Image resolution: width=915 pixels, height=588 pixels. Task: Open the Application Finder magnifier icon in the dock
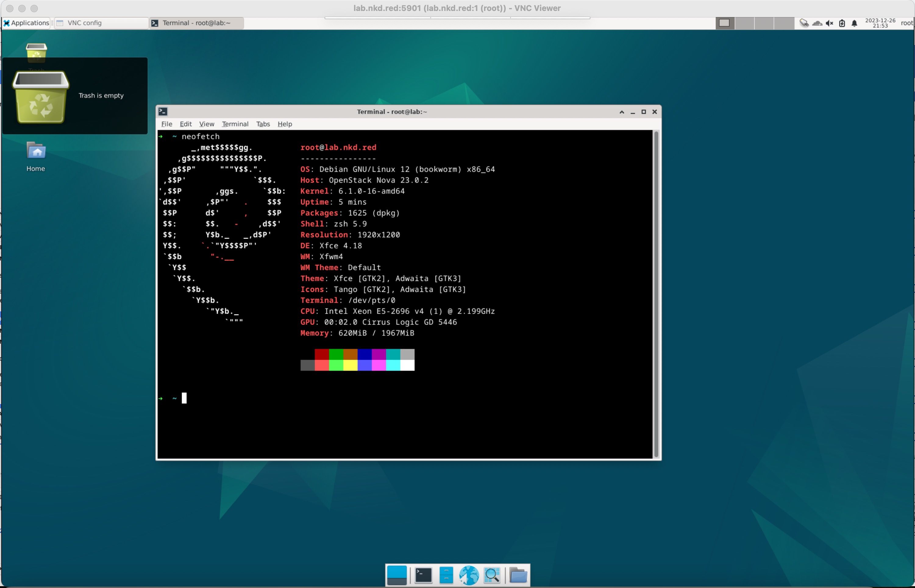(492, 575)
